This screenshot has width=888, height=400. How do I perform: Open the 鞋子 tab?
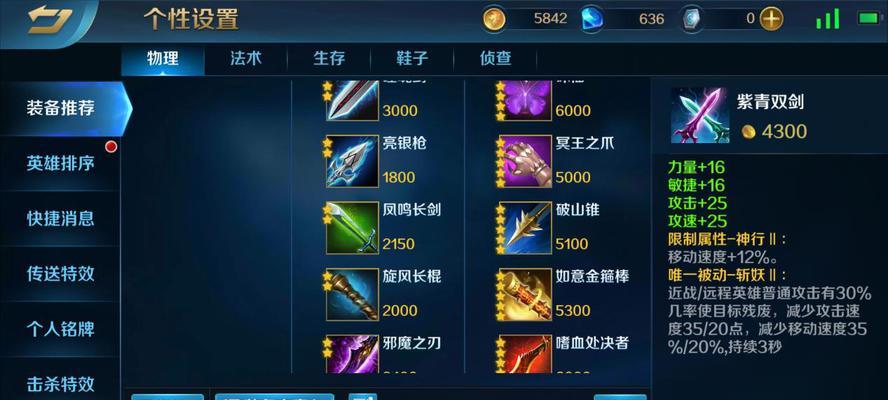point(412,58)
